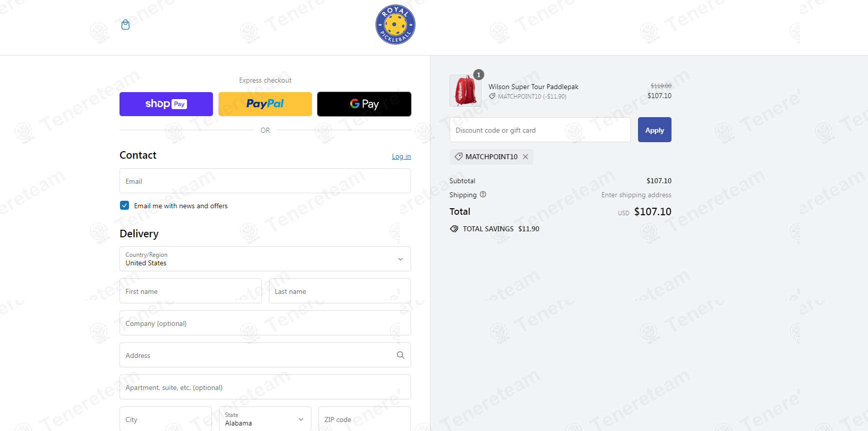
Task: Apply the discount code
Action: coord(654,130)
